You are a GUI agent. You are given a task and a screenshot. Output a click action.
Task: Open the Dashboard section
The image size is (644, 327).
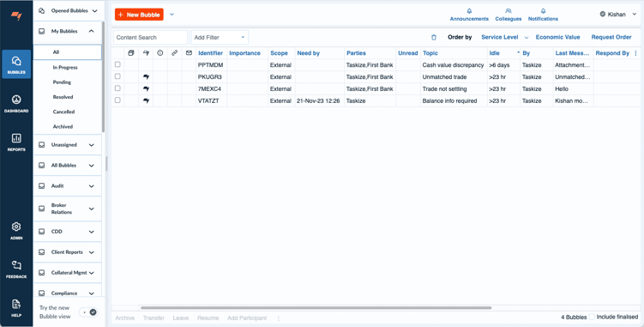click(16, 104)
